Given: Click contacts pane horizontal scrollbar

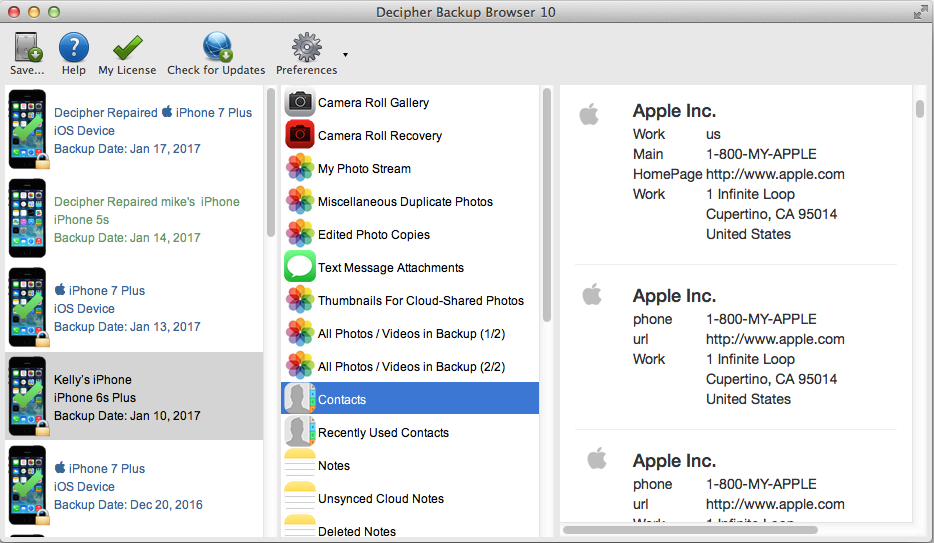Looking at the screenshot, I should (690, 529).
